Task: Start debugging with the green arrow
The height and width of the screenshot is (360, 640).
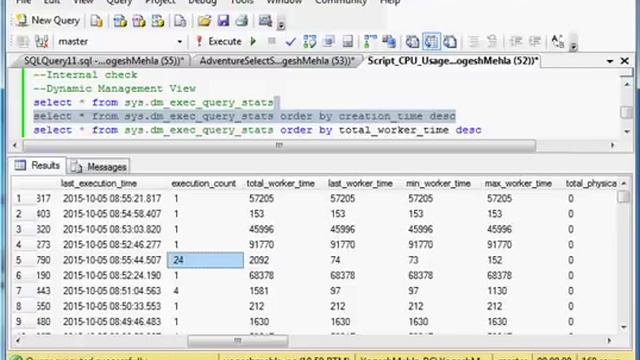Action: pos(253,42)
